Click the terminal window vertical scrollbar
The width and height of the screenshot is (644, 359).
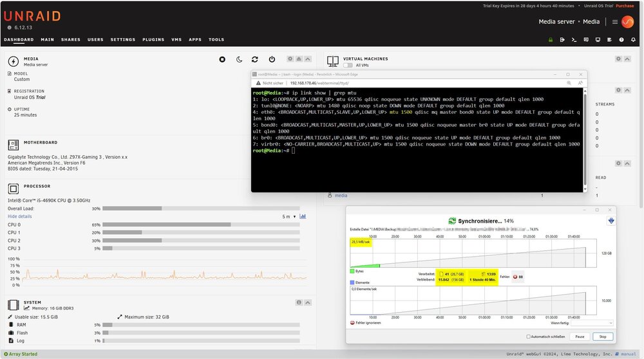585,140
